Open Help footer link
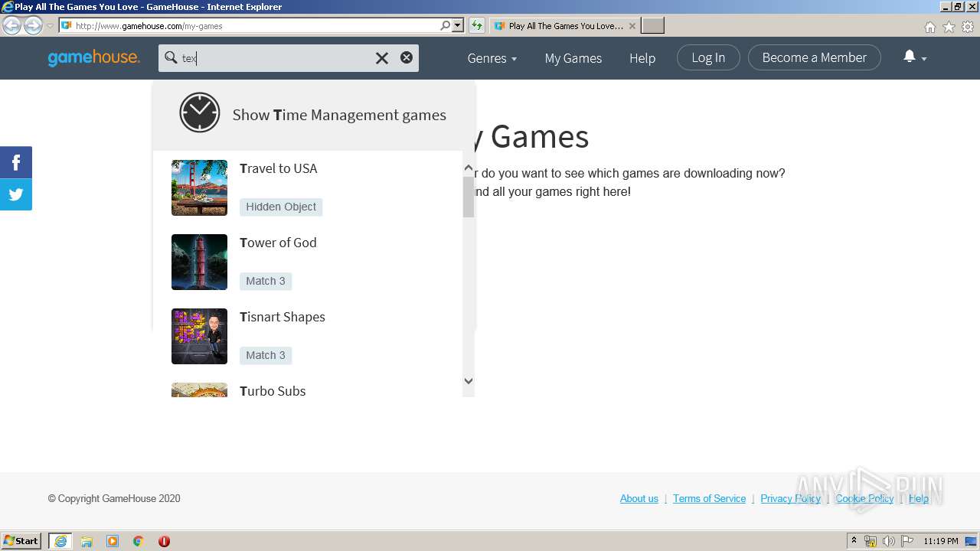The width and height of the screenshot is (980, 551). [x=919, y=498]
